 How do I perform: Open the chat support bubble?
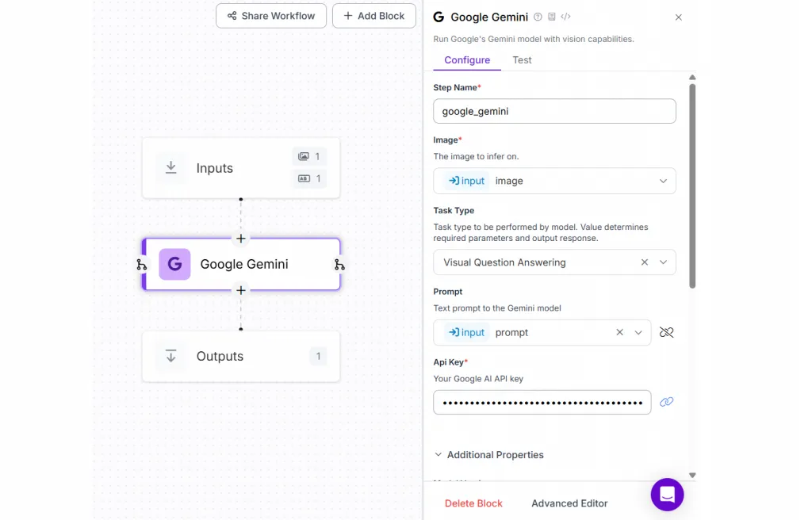(x=667, y=494)
